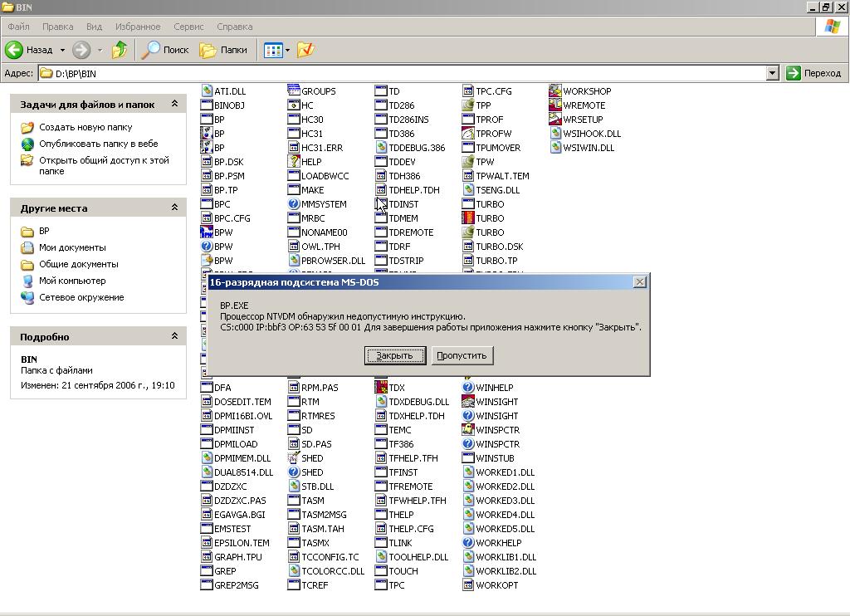Click the Up folder toolbar icon
The height and width of the screenshot is (616, 850).
120,50
